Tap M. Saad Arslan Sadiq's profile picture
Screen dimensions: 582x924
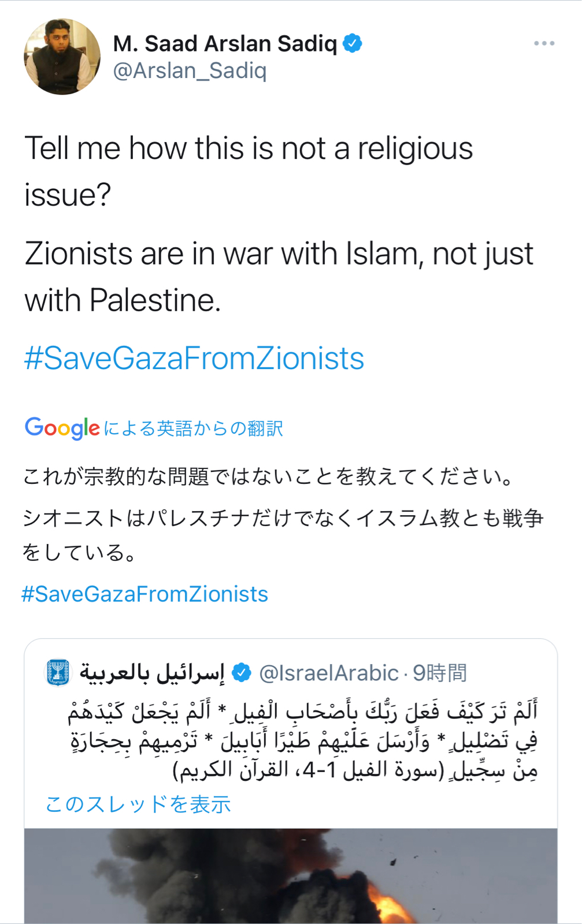point(62,57)
